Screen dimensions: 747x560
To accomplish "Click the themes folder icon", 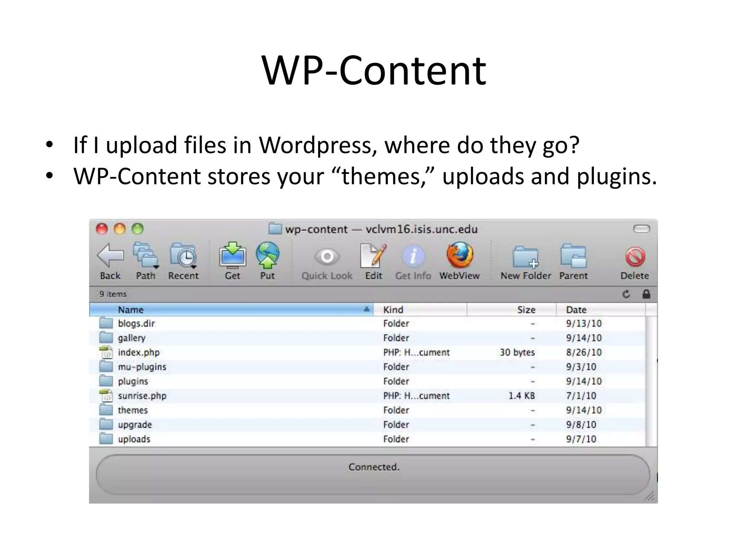I will point(106,410).
